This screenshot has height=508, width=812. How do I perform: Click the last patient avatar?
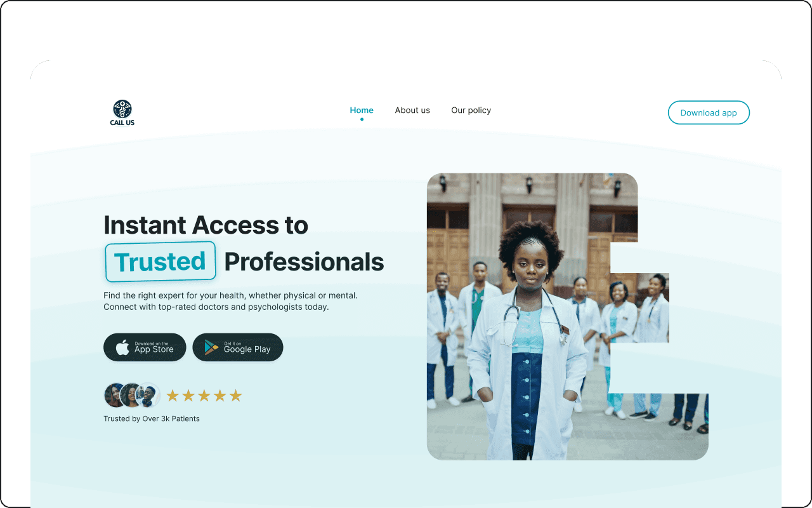click(148, 396)
